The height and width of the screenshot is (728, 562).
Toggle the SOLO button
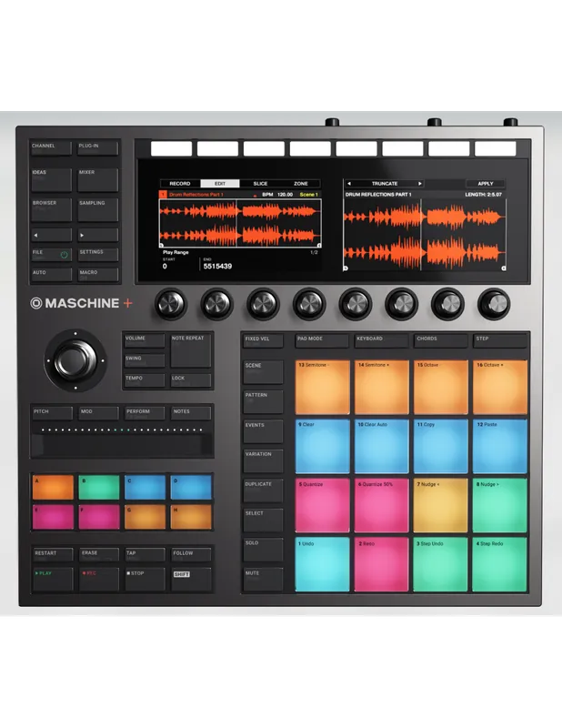263,550
